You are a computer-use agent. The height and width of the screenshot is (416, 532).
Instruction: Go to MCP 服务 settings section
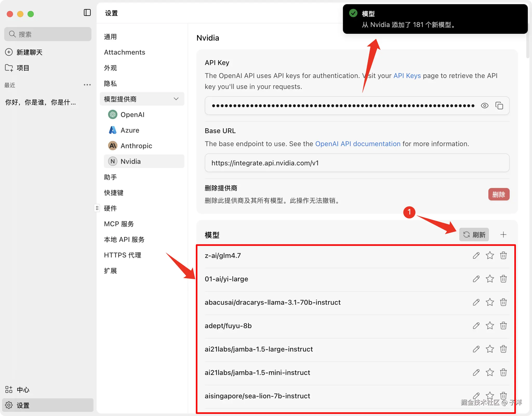pyautogui.click(x=119, y=224)
